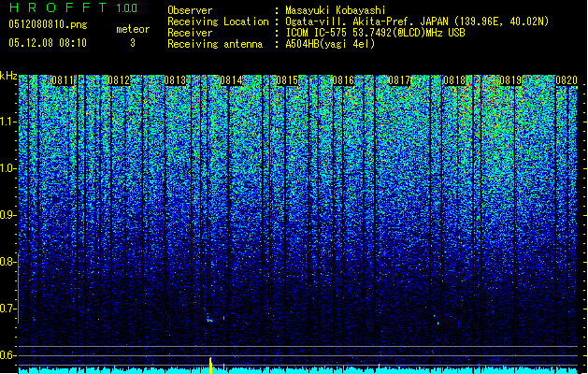Click the ICOM IC-575 receiver text
The height and width of the screenshot is (374, 588).
[375, 33]
